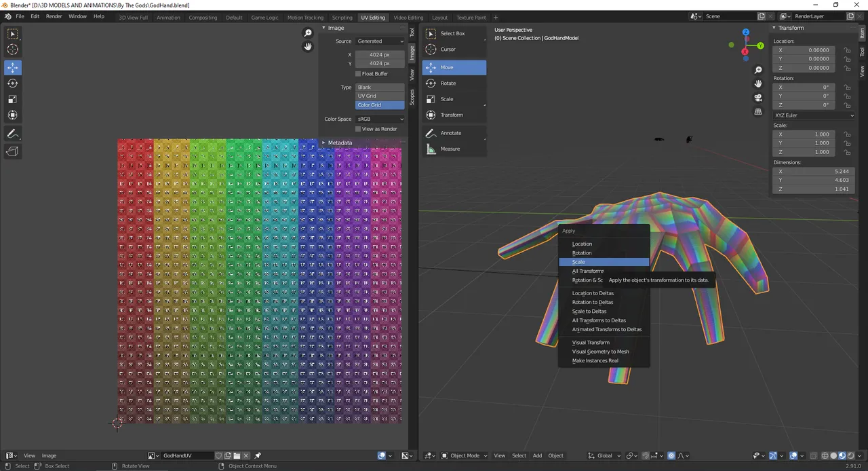This screenshot has height=471, width=868.
Task: Toggle the lock for Rotation Y
Action: (847, 96)
